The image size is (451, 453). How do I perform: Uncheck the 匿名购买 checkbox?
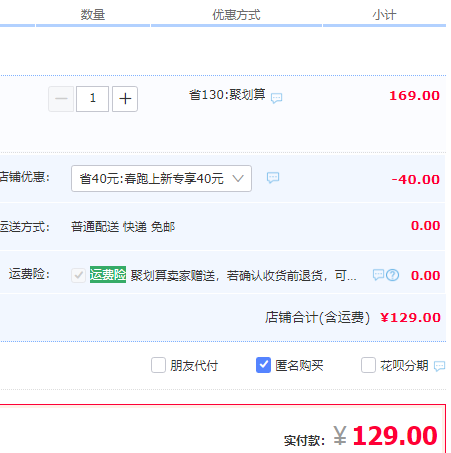pyautogui.click(x=263, y=365)
